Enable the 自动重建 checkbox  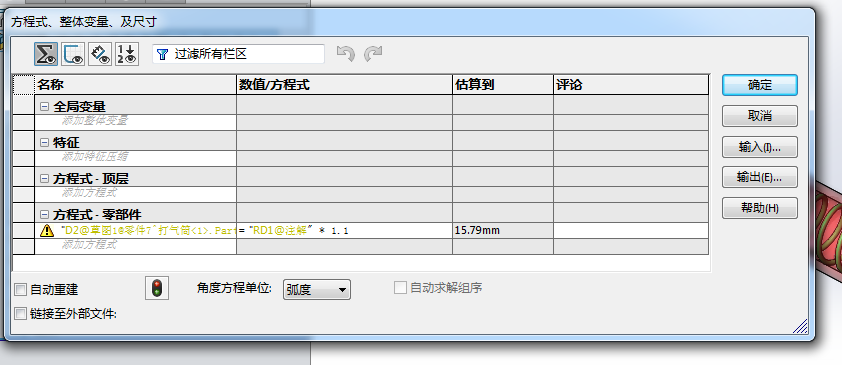[20, 290]
